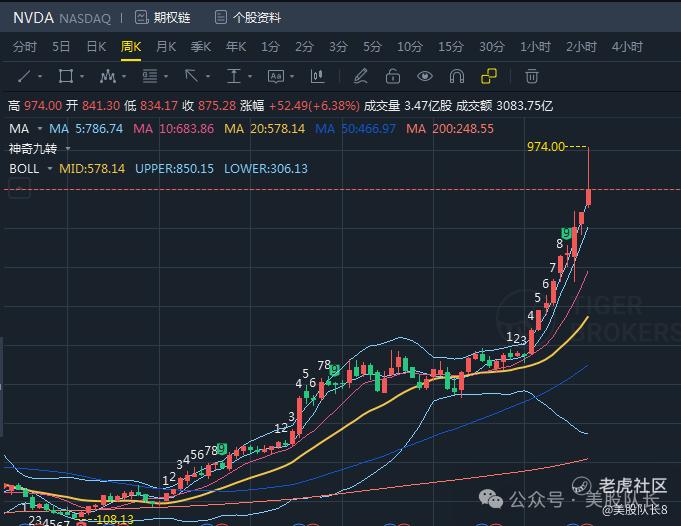Viewport: 681px width, 526px height.
Task: Click the 108.13 low price label
Action: coord(115,519)
